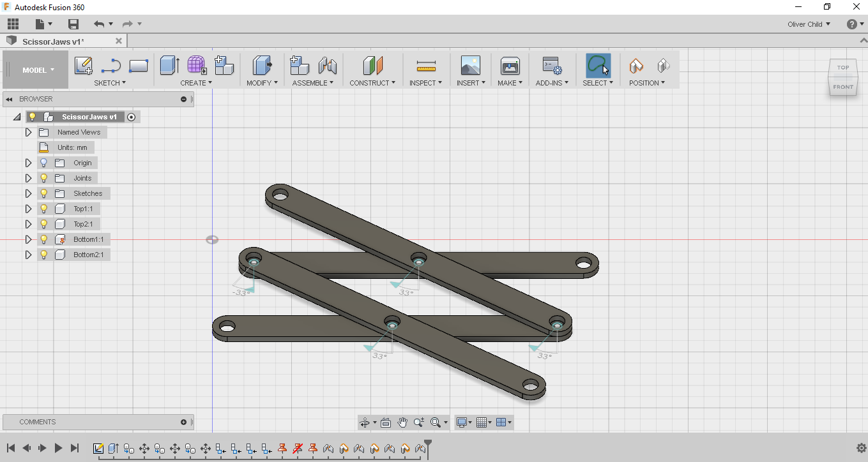
Task: Switch to the ScissorJaws v1* document tab
Action: coord(53,41)
